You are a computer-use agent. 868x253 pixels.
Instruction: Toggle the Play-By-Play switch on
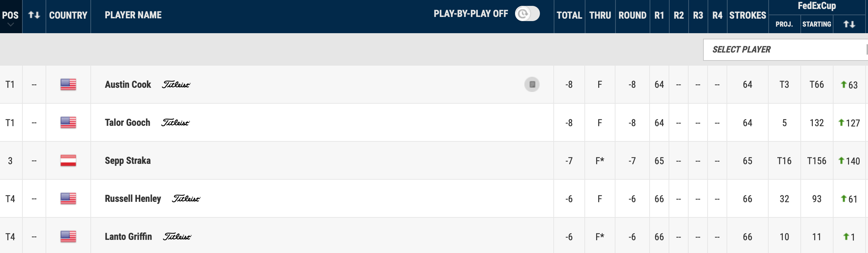coord(527,14)
